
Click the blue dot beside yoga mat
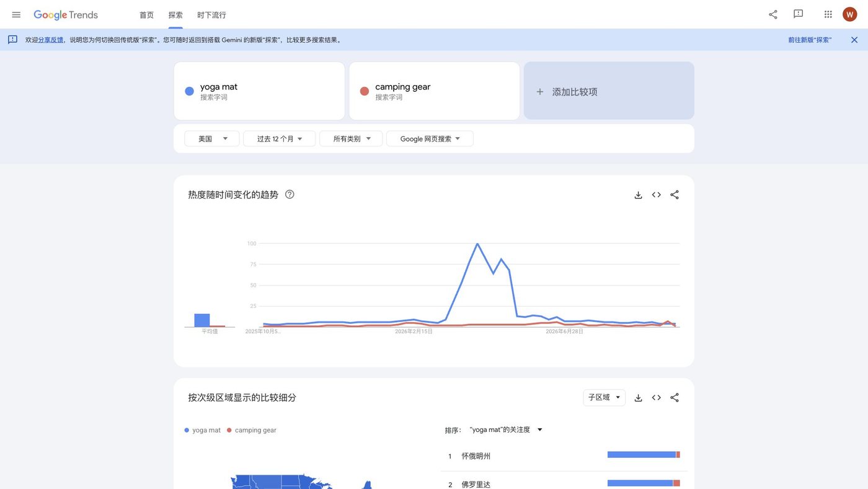tap(190, 91)
